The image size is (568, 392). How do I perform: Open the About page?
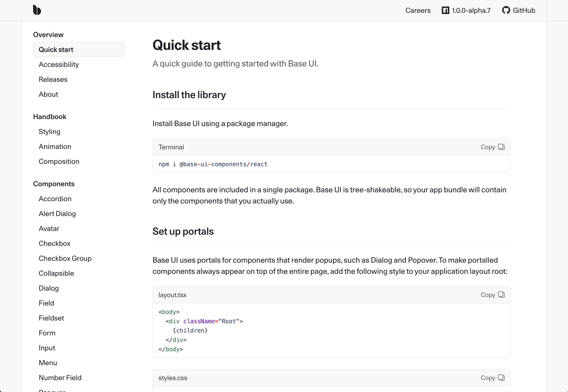48,94
